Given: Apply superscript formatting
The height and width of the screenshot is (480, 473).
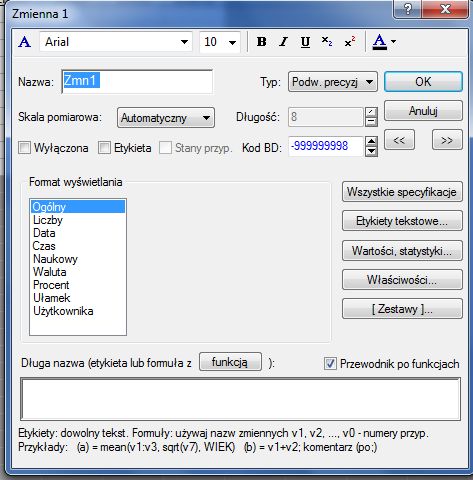Looking at the screenshot, I should [x=350, y=42].
